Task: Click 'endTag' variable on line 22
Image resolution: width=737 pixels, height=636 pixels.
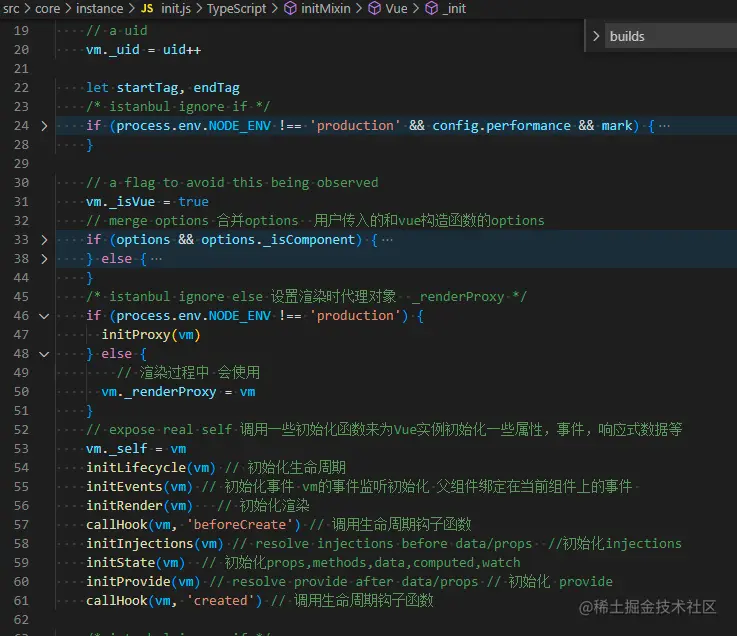Action: [217, 88]
